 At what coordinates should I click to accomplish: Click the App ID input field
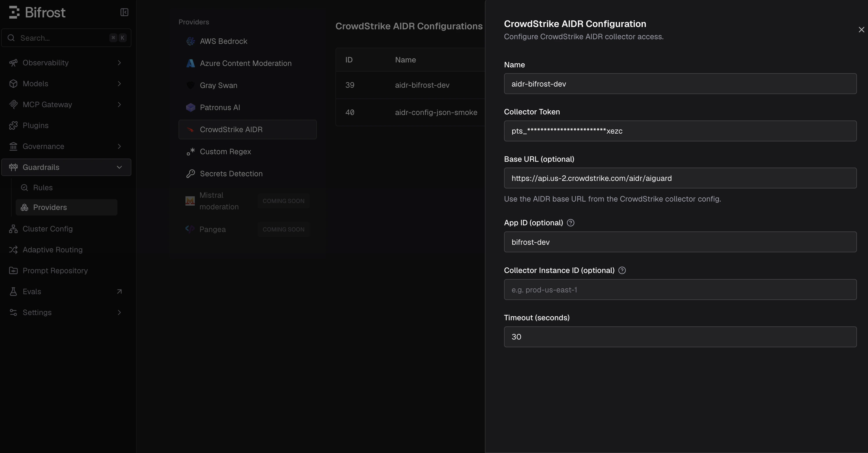tap(680, 242)
